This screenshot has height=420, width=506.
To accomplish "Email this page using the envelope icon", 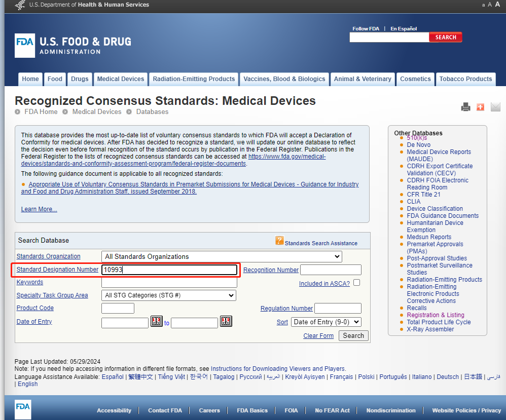I will (x=495, y=107).
